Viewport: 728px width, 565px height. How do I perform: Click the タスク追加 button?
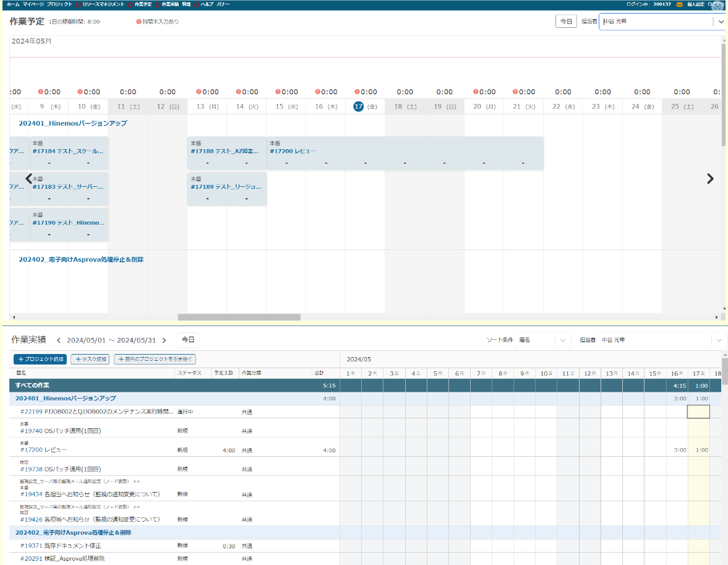[x=90, y=359]
